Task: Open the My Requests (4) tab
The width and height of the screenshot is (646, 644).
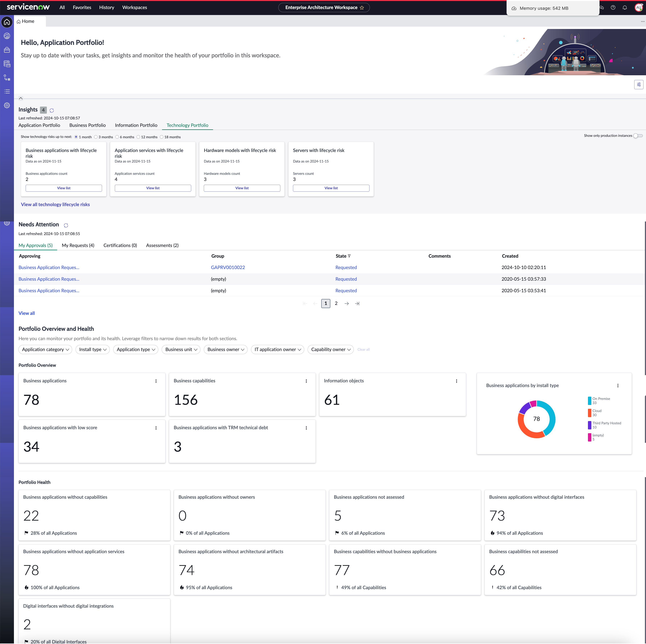Action: pyautogui.click(x=78, y=246)
